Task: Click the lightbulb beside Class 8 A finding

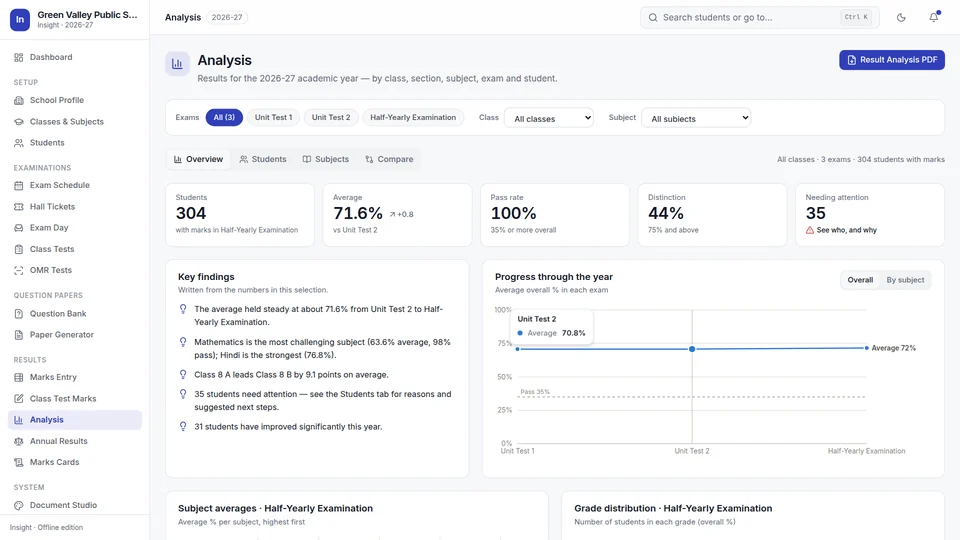Action: coord(183,374)
